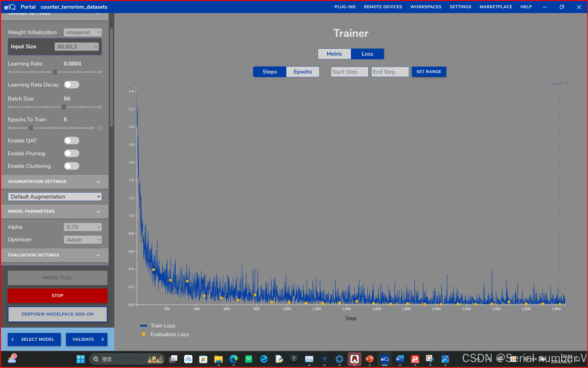Open Microsoft Word from taskbar
This screenshot has height=368, width=588.
tap(400, 359)
